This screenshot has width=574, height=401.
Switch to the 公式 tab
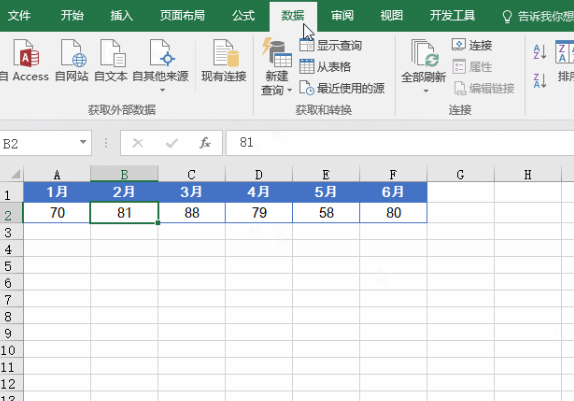(243, 16)
